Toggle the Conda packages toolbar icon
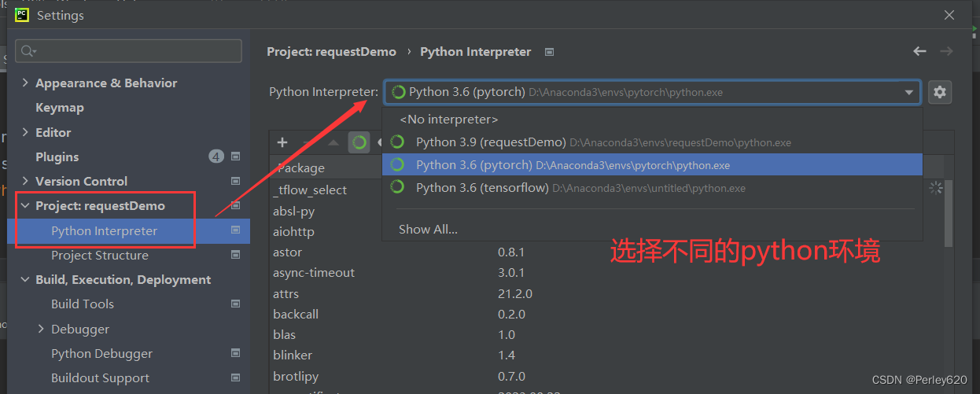This screenshot has width=980, height=394. 359,142
